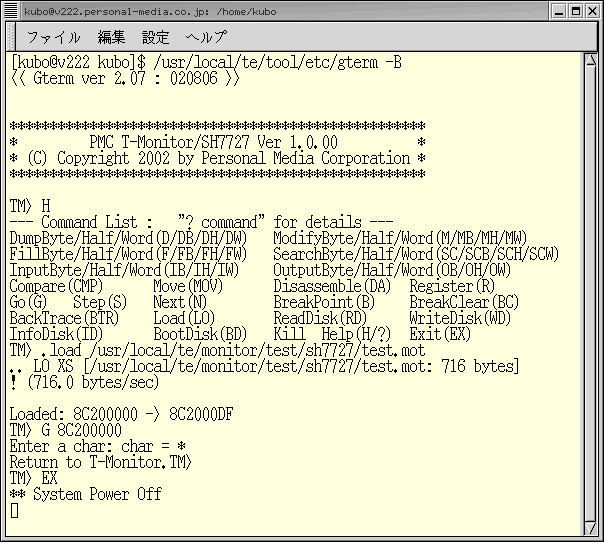
Task: Click 'Step(S)' text
Action: (x=100, y=302)
